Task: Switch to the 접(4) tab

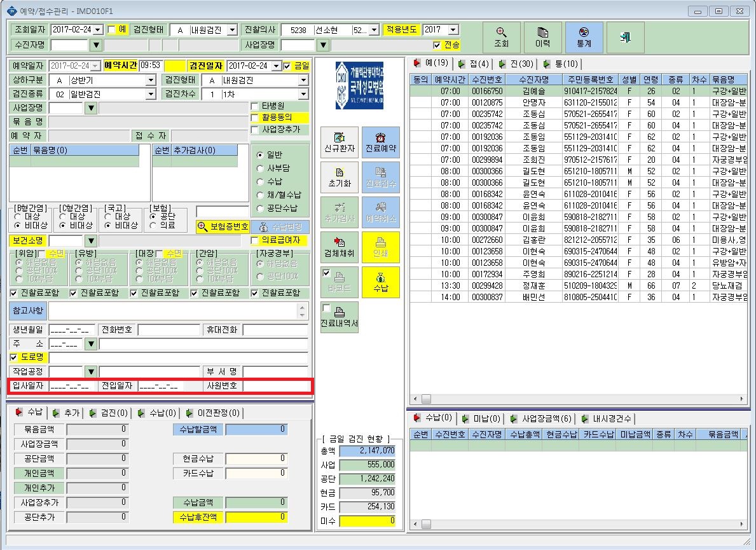Action: (x=475, y=64)
